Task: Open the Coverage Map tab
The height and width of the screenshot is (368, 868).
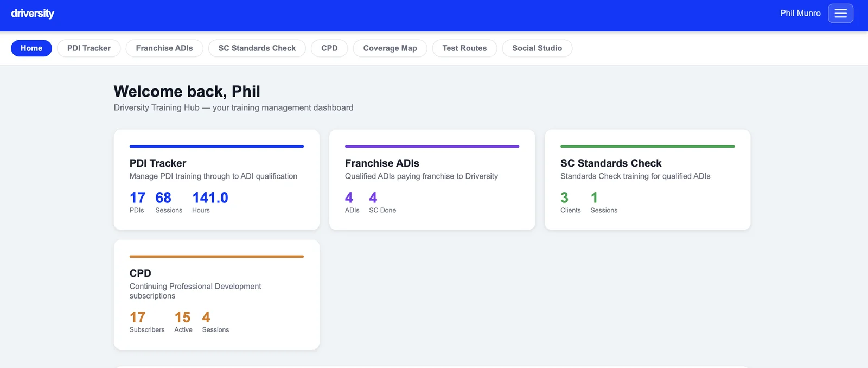Action: coord(390,48)
